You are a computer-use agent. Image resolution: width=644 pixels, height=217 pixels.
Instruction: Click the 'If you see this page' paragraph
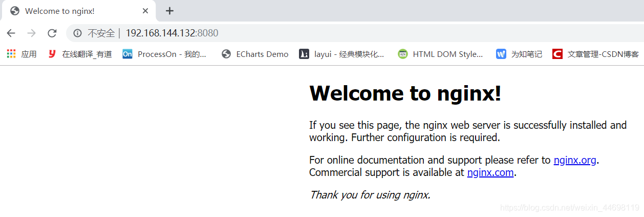(x=468, y=131)
